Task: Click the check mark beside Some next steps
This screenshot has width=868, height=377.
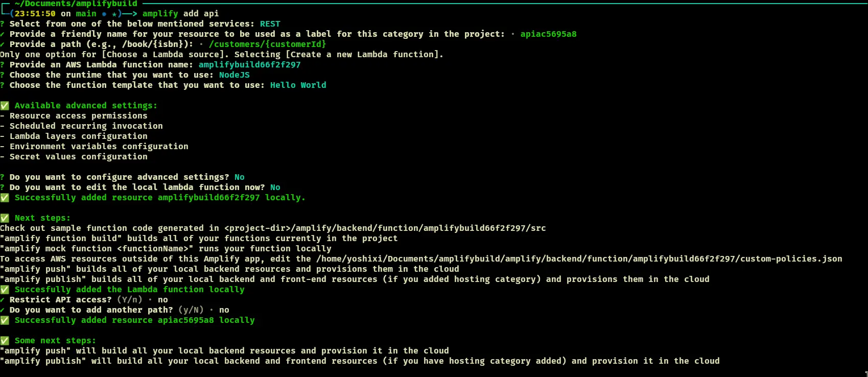Action: pyautogui.click(x=5, y=341)
